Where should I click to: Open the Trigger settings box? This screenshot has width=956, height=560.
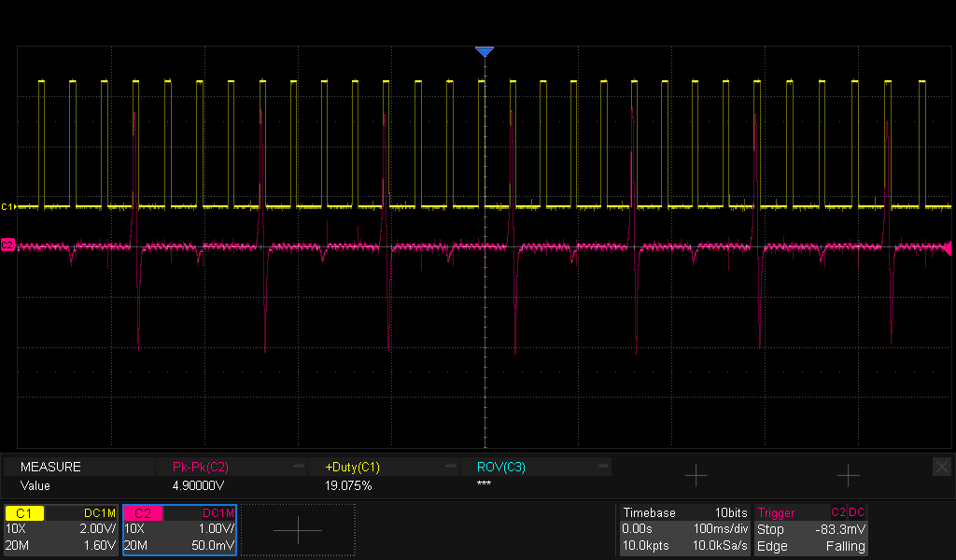(x=810, y=529)
